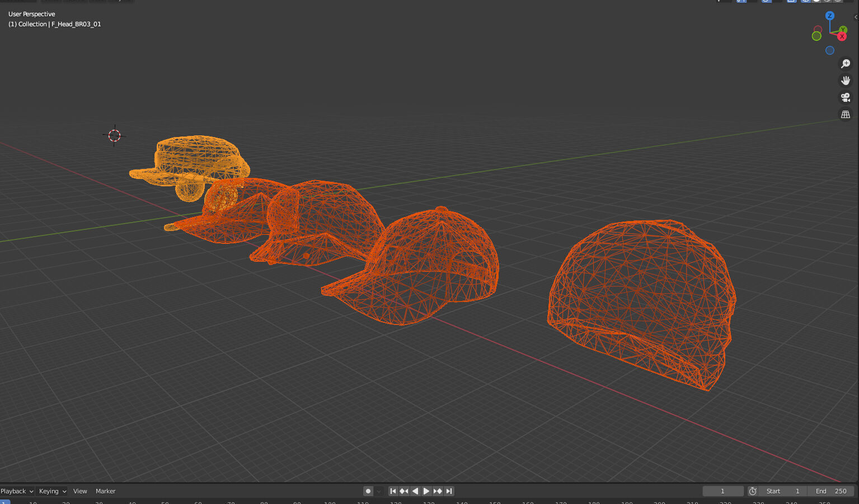Open the Keying dropdown in the timeline

(53, 491)
